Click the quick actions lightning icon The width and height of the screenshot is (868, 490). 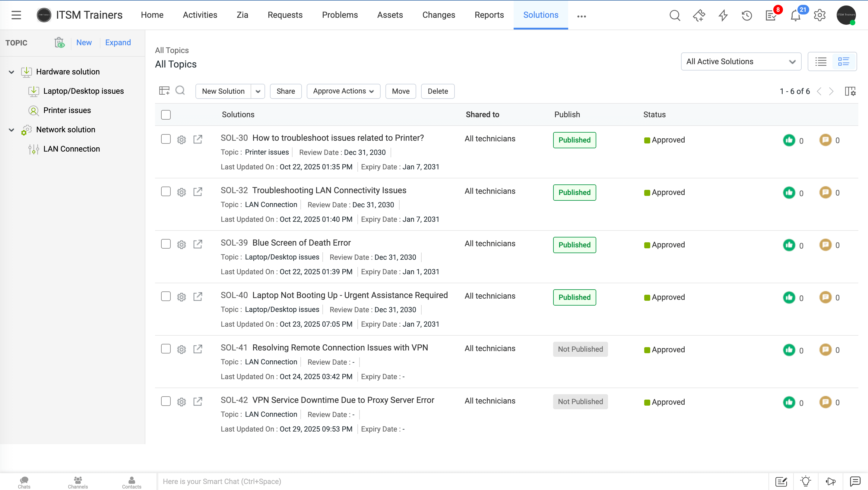point(723,15)
